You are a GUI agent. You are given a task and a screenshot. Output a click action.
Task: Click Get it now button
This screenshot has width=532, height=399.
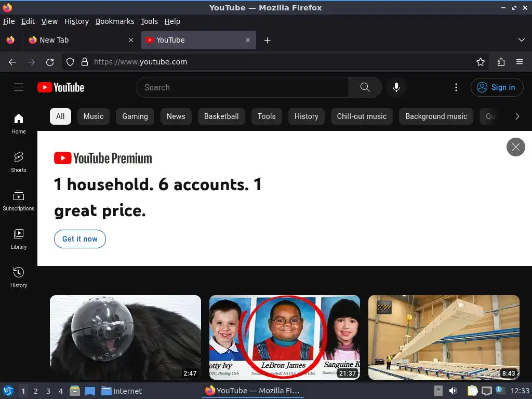(79, 239)
